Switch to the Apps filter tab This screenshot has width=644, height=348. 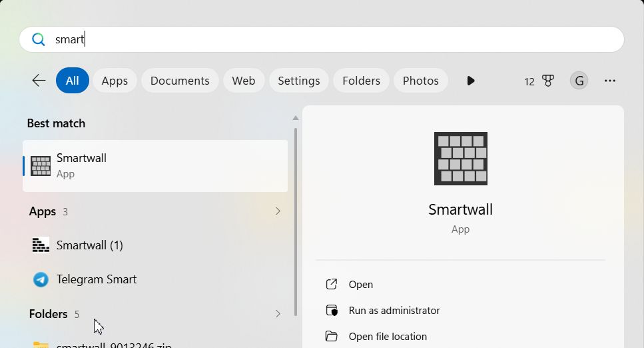coord(115,81)
